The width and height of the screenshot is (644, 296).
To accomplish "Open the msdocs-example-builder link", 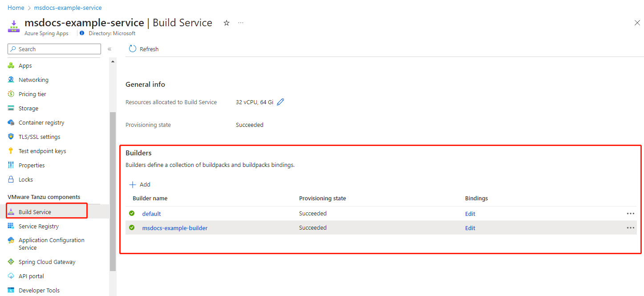I will (175, 228).
